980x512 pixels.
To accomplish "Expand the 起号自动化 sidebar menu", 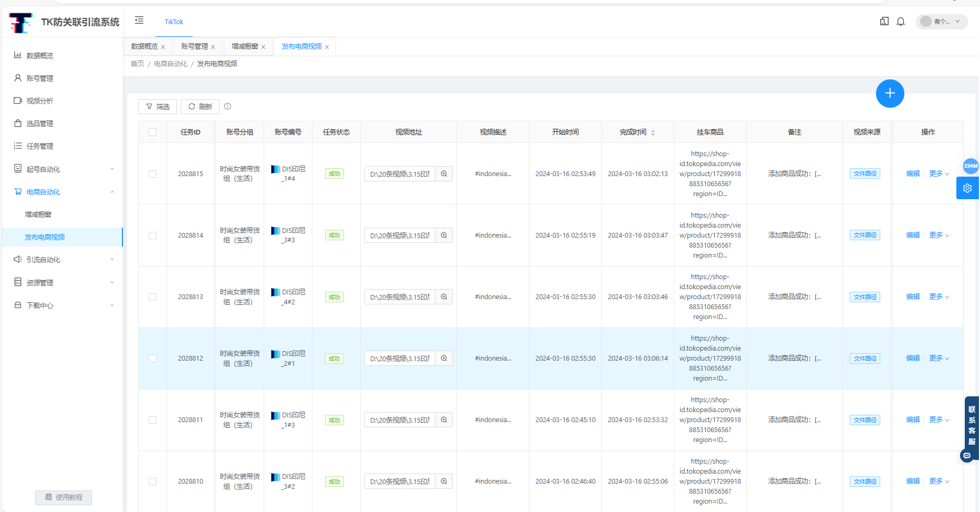I will 63,169.
